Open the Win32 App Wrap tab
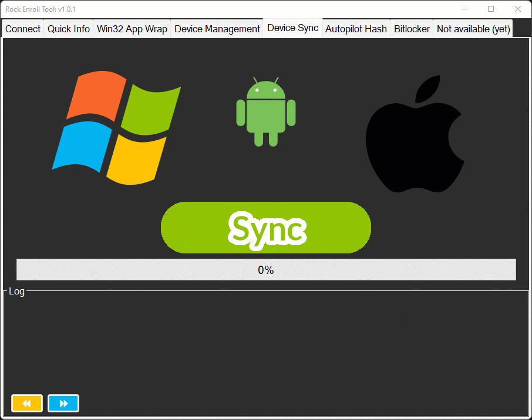The image size is (532, 420). click(132, 29)
